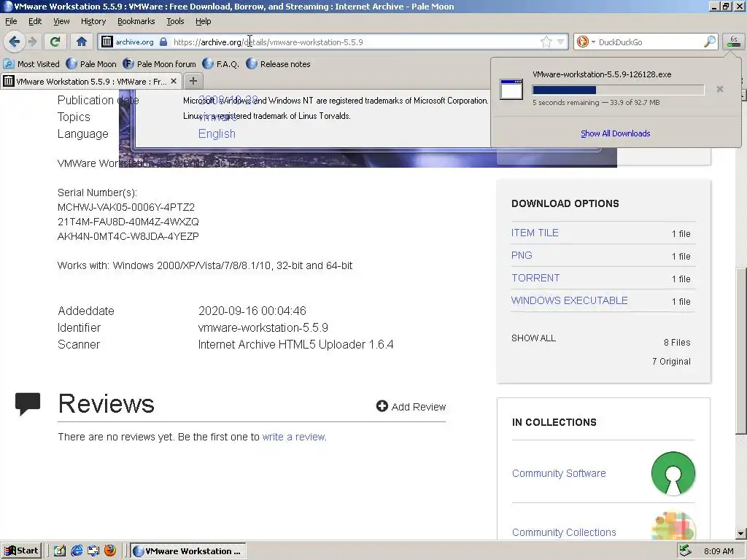Select the VMware Workstation taskbar button
The image size is (747, 560).
pos(187,551)
